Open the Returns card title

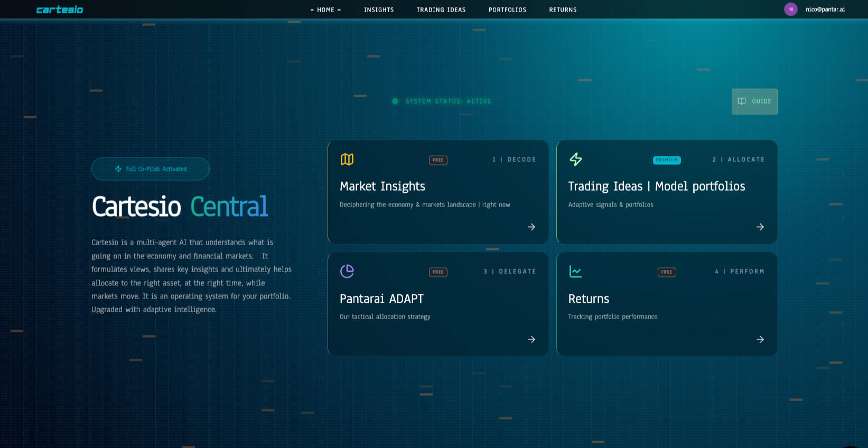point(589,298)
